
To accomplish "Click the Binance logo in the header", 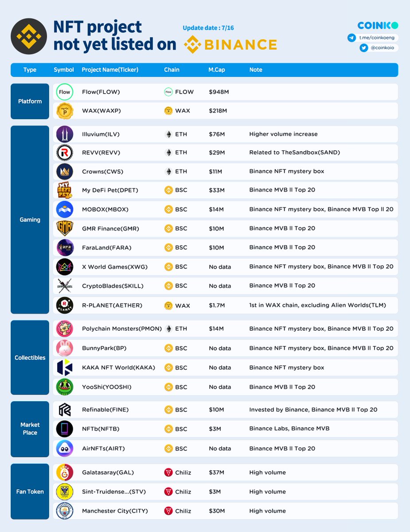I will [230, 45].
